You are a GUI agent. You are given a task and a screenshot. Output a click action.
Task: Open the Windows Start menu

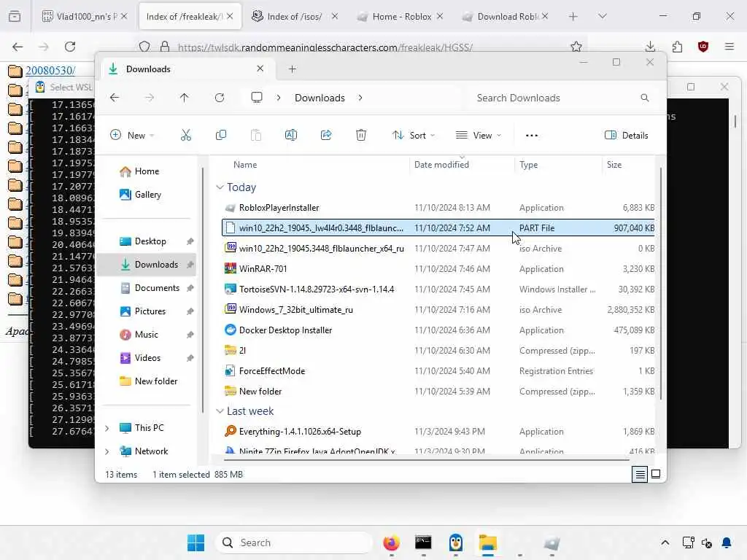[196, 542]
